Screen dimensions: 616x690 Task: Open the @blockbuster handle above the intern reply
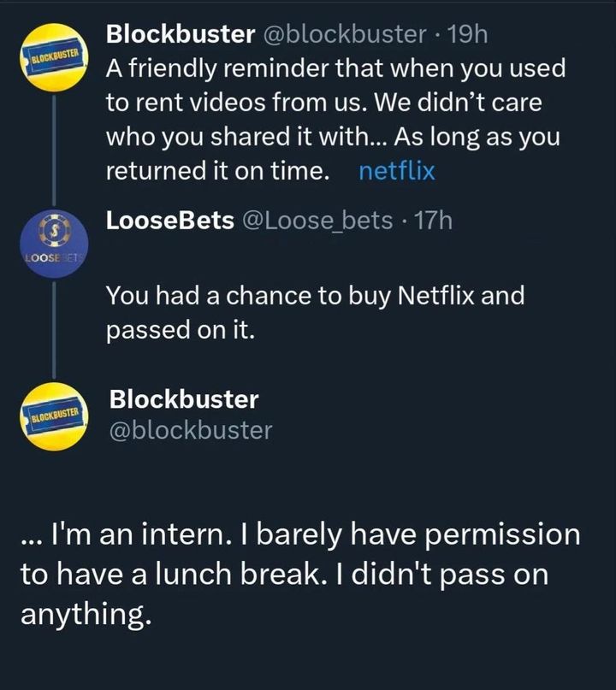[x=191, y=429]
